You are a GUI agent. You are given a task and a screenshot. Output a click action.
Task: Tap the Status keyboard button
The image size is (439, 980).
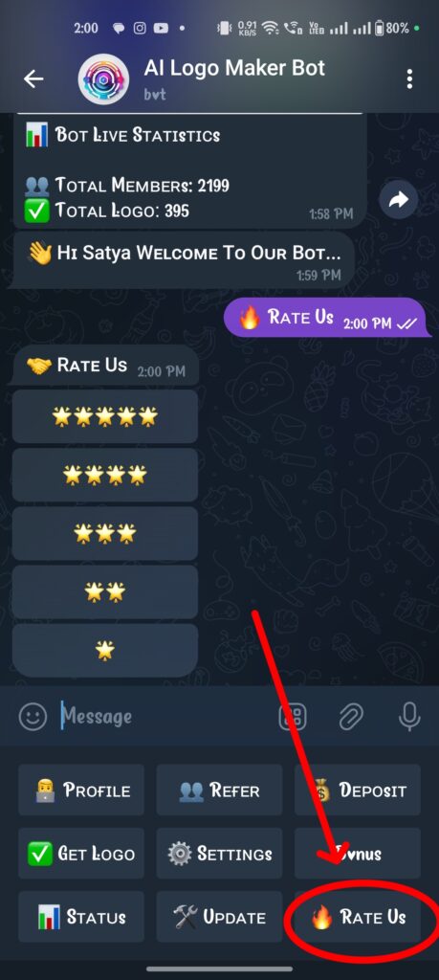(x=81, y=918)
